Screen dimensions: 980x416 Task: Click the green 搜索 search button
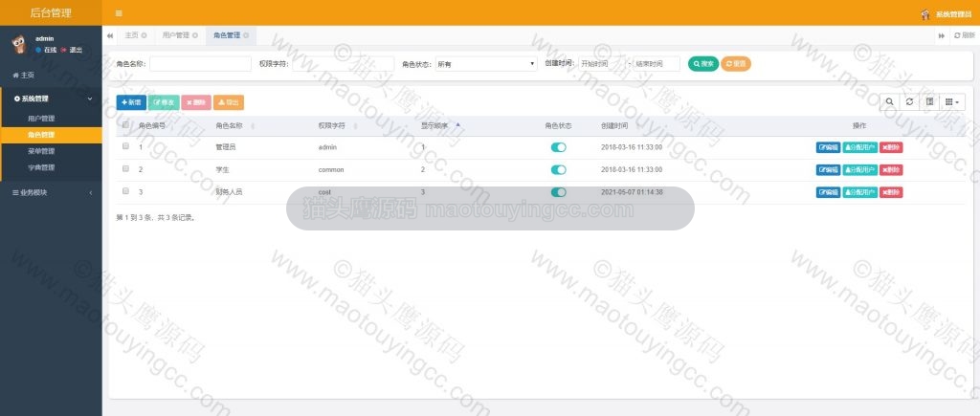tap(703, 64)
